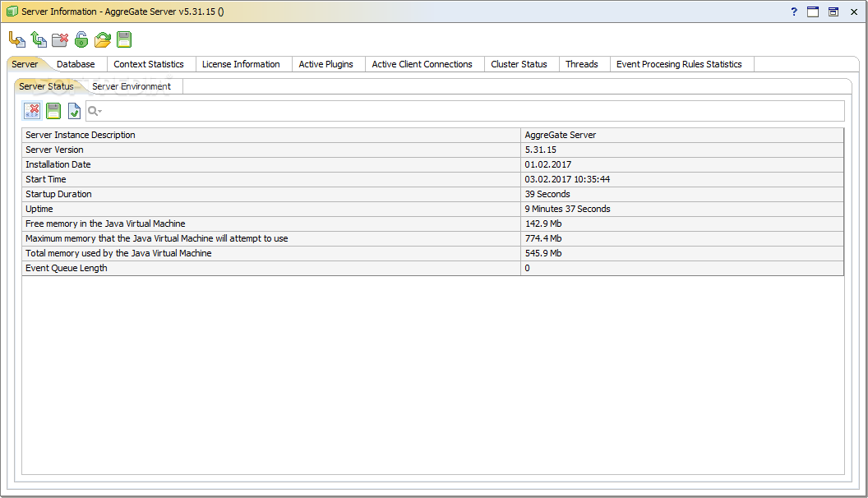The height and width of the screenshot is (498, 868).
Task: Click the green floppy save icon in top toolbar
Action: [x=124, y=39]
